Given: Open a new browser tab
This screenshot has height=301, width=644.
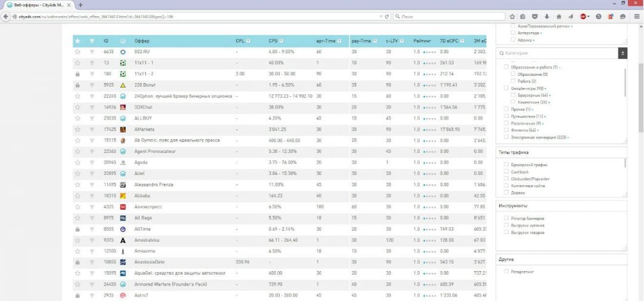Looking at the screenshot, I should [x=80, y=5].
